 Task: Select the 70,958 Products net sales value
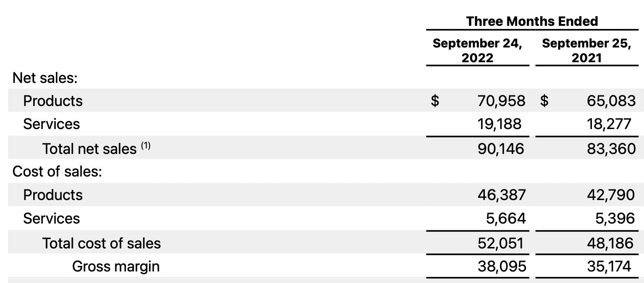[501, 101]
